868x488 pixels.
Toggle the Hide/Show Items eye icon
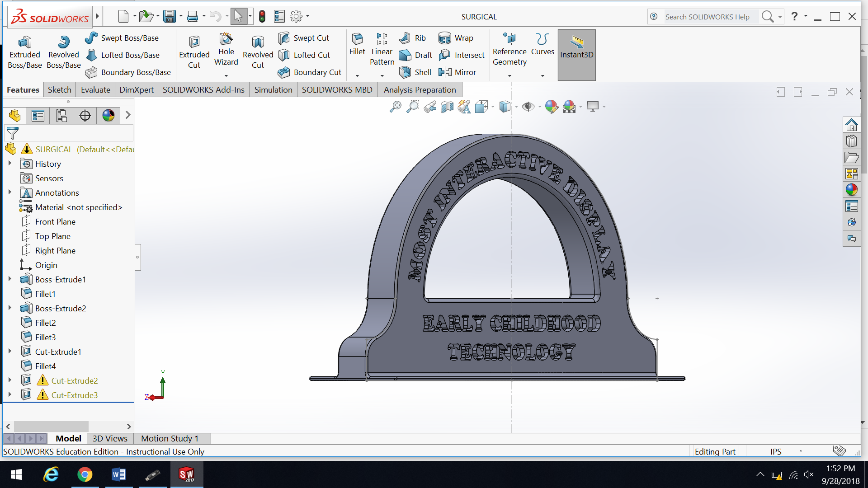(x=527, y=107)
